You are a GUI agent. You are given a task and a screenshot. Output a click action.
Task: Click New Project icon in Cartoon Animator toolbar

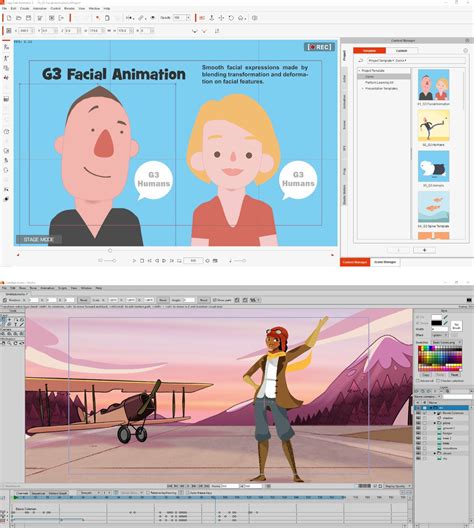[x=9, y=18]
